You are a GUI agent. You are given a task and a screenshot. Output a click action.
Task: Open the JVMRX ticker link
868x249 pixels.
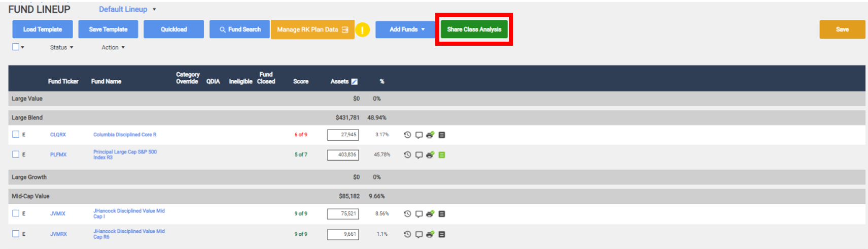coord(58,234)
